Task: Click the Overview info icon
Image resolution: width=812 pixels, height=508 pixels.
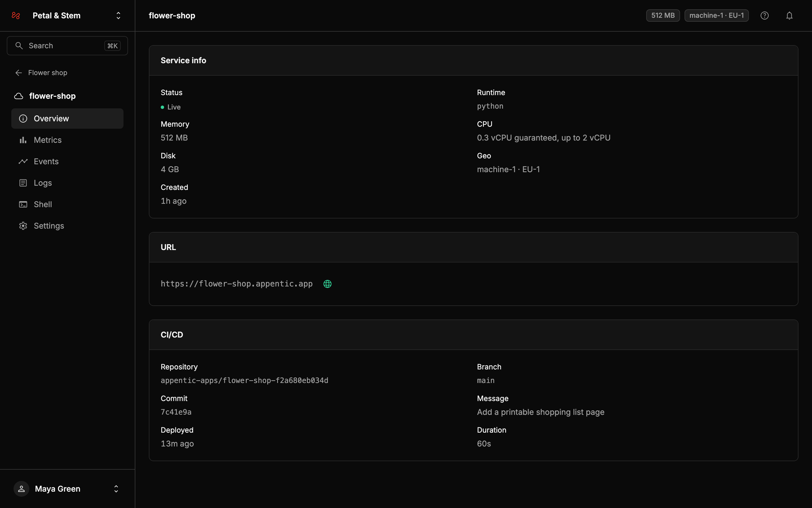Action: click(23, 119)
